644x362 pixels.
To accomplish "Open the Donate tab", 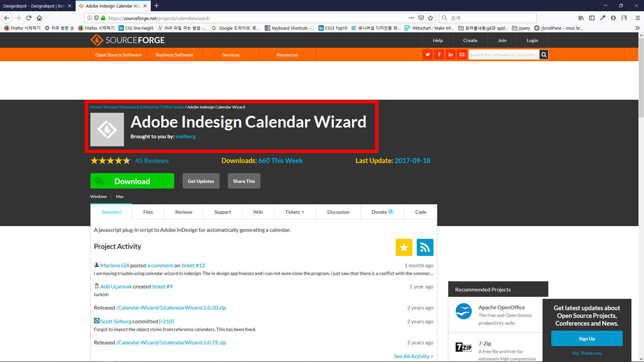I will coord(382,212).
